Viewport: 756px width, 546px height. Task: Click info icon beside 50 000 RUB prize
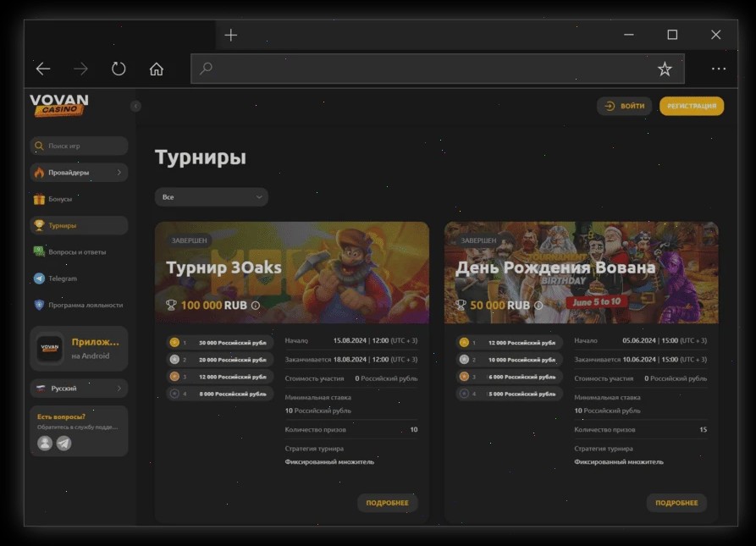click(538, 306)
